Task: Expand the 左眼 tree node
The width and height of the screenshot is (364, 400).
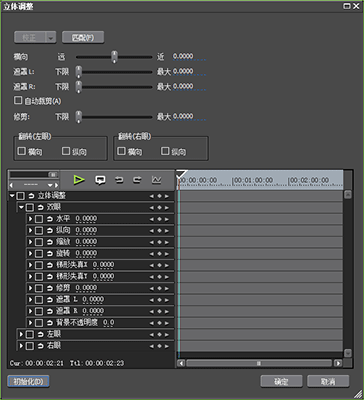Action: click(x=21, y=334)
